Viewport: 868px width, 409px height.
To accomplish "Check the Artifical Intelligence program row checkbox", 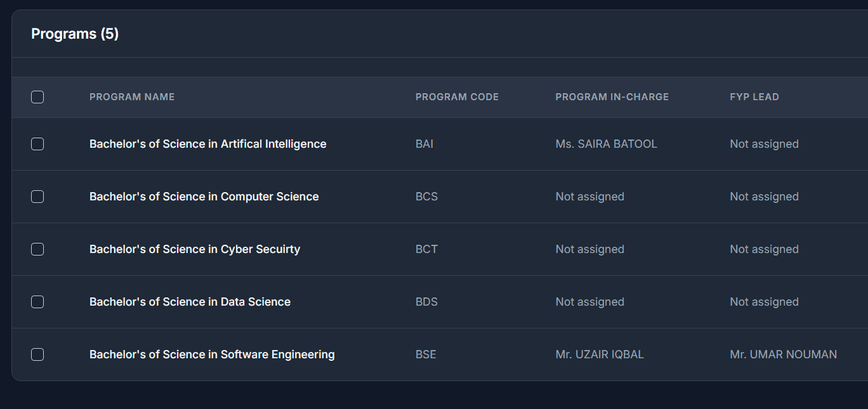I will click(37, 144).
